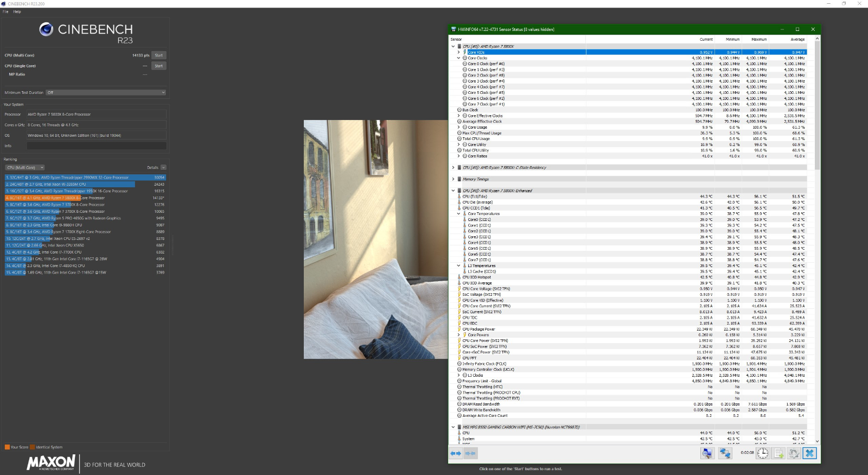Select Core i7-7700K ranking entry

[x=85, y=252]
